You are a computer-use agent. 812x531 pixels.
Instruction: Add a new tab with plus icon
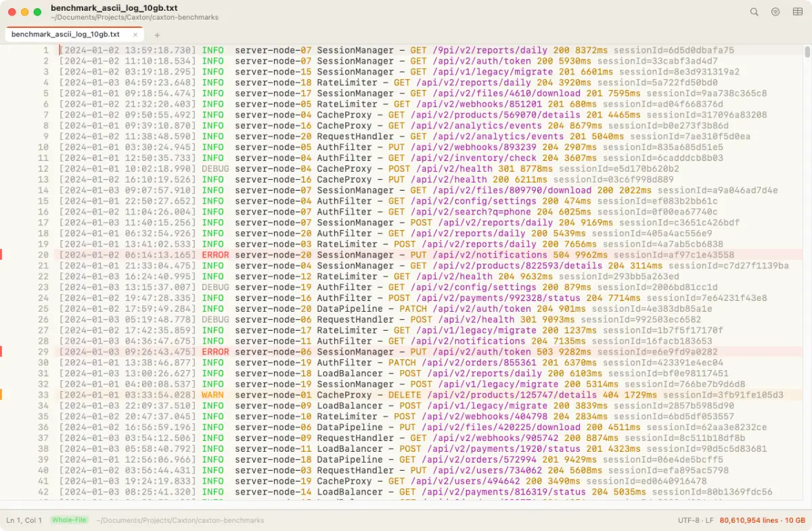pos(157,34)
